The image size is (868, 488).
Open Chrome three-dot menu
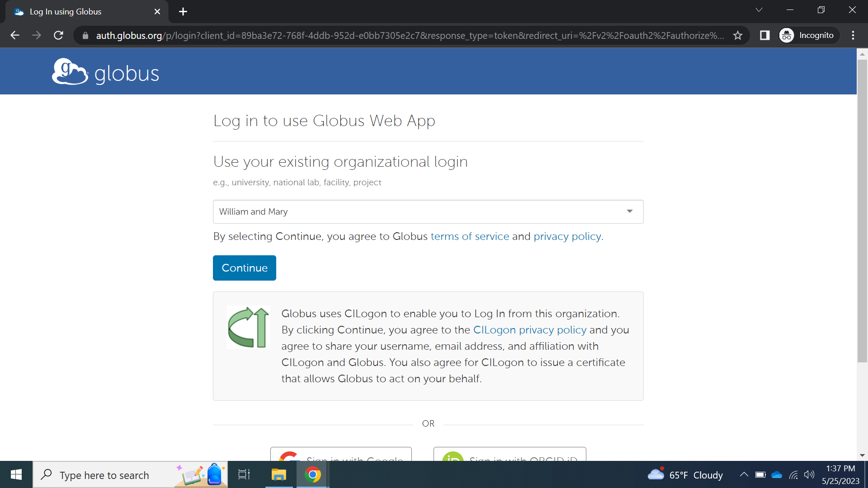point(853,35)
